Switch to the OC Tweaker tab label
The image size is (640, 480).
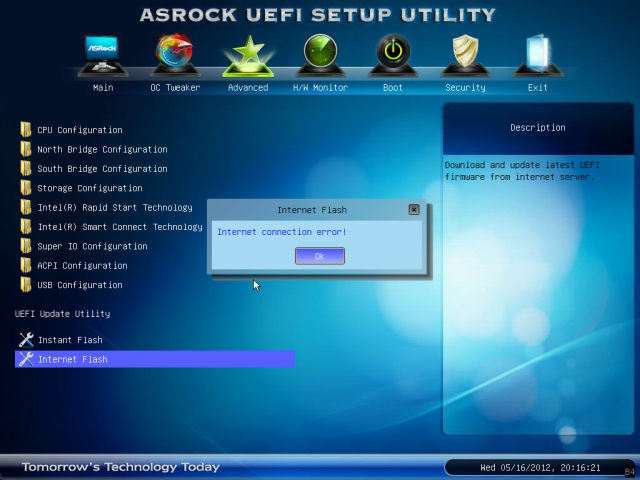click(x=175, y=87)
